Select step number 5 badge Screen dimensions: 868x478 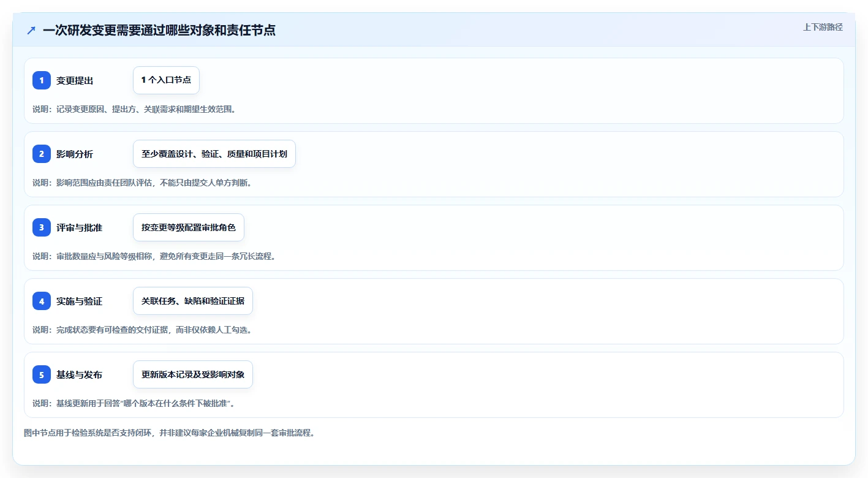tap(42, 374)
